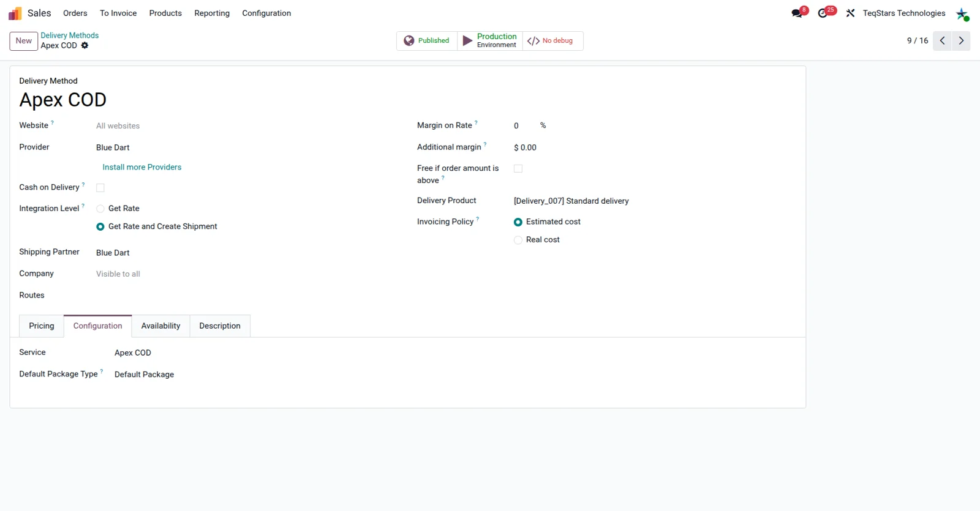Image resolution: width=980 pixels, height=511 pixels.
Task: Click the 9 / 16 pager counter
Action: (x=918, y=41)
